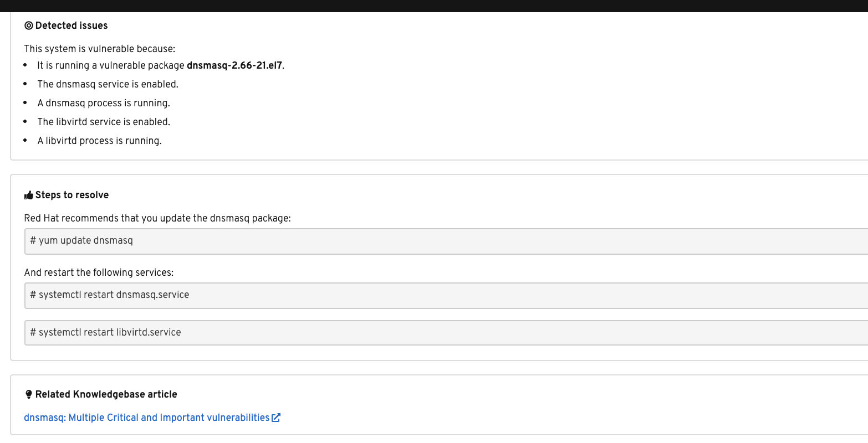Click the 'A dnsmasq process is running' bullet
868x443 pixels.
(104, 103)
